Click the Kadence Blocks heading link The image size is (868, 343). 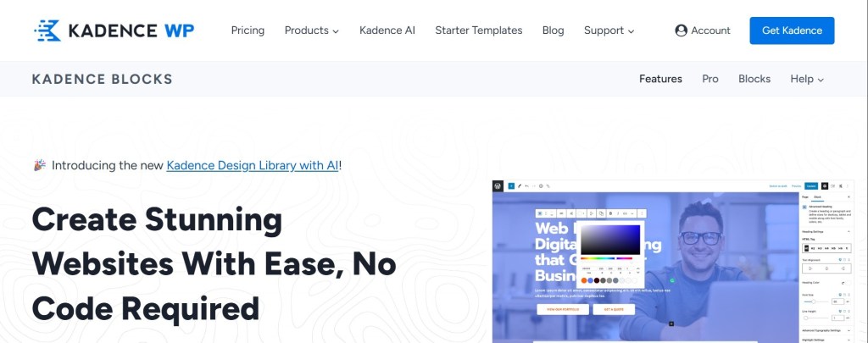click(103, 79)
